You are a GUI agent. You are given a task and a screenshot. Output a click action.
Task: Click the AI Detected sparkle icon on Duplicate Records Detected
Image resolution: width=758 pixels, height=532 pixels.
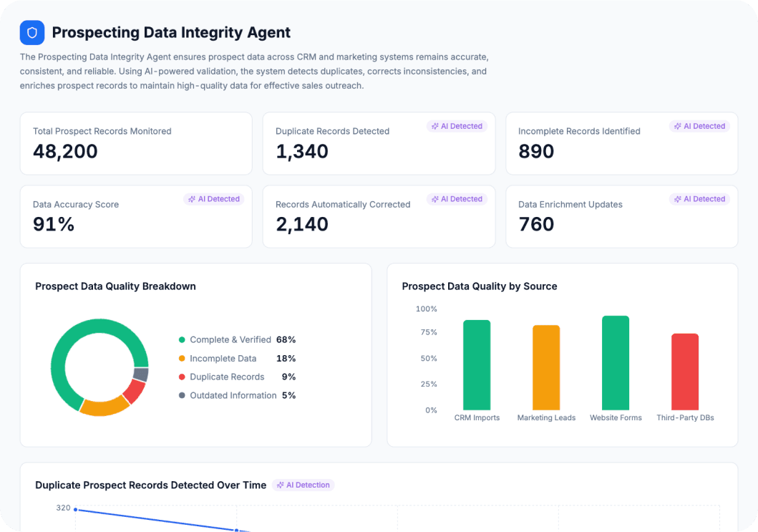[434, 126]
